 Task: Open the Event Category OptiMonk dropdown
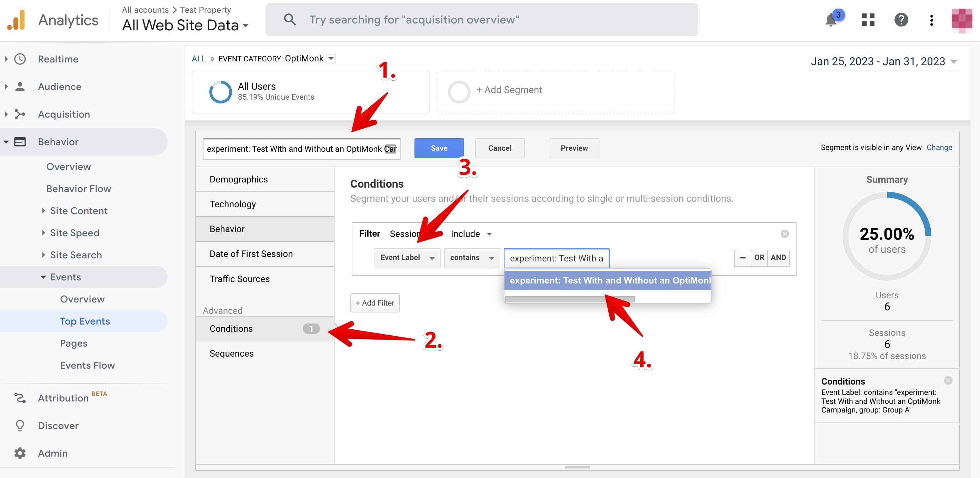(331, 59)
